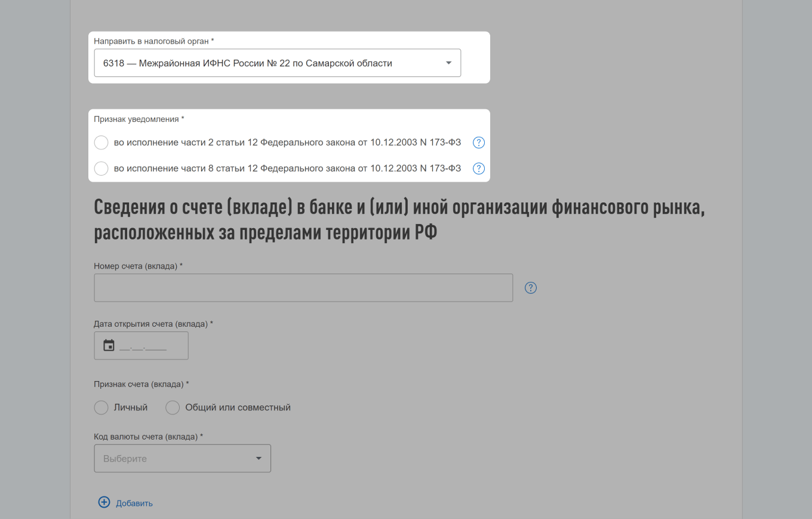The height and width of the screenshot is (519, 812).
Task: Select уведомление по части 8 статьи 12
Action: [x=101, y=168]
